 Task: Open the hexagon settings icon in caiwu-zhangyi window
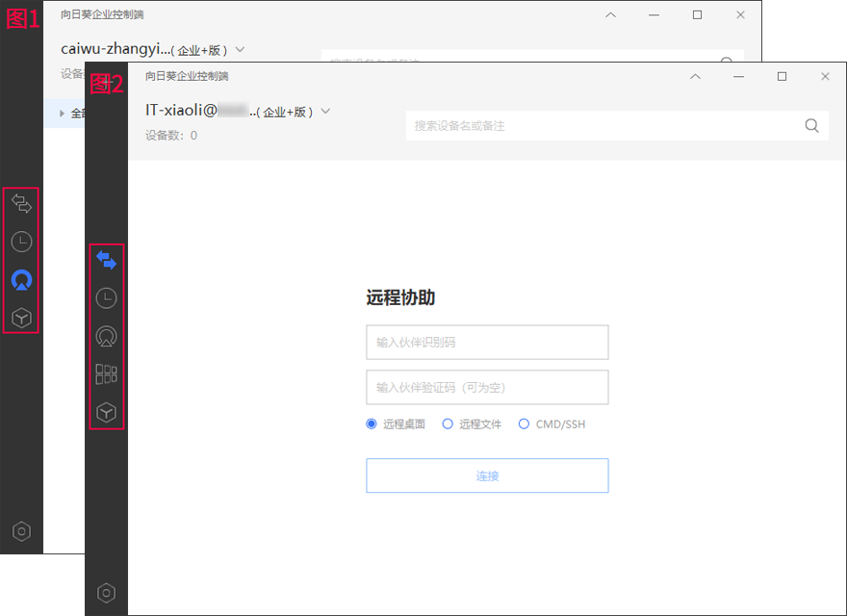(21, 531)
